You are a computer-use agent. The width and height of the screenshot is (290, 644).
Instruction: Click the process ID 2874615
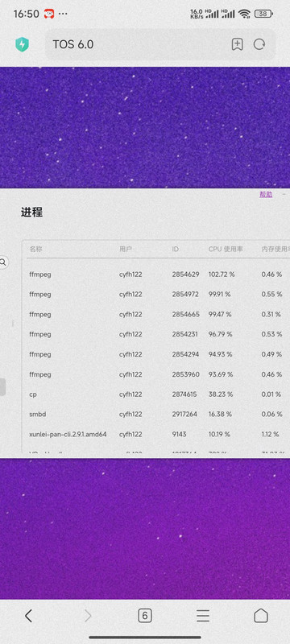click(184, 394)
